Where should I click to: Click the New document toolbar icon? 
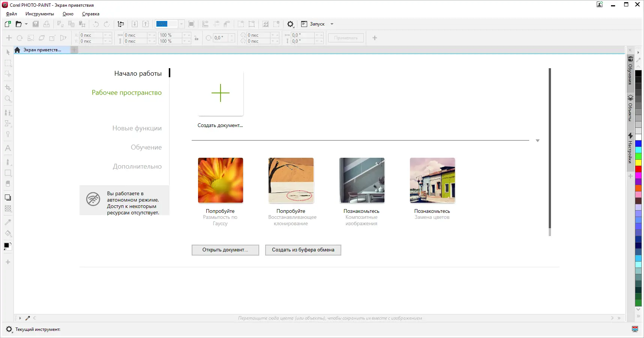[8, 24]
